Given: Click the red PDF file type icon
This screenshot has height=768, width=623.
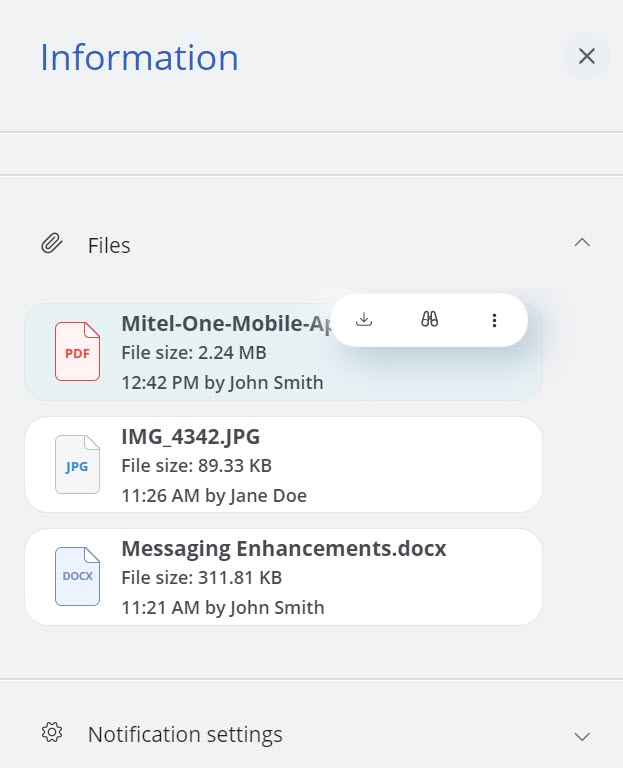Looking at the screenshot, I should [x=77, y=352].
